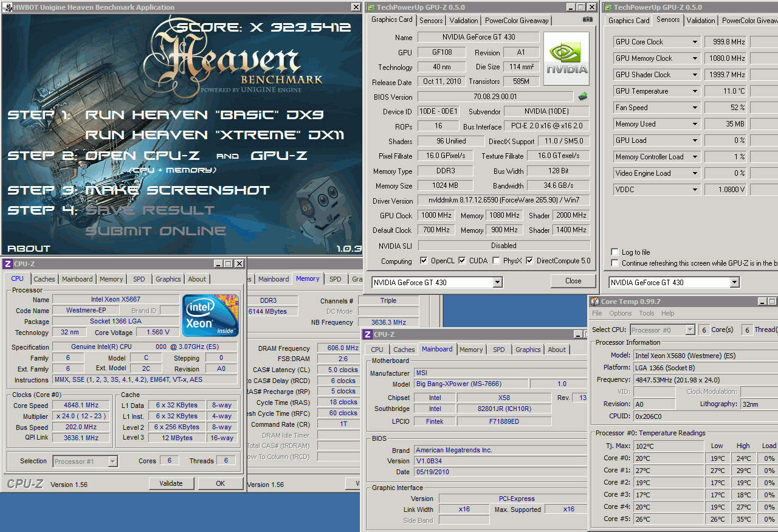Open SPD tab in CPU-Z CPU window
The width and height of the screenshot is (778, 532).
139,279
